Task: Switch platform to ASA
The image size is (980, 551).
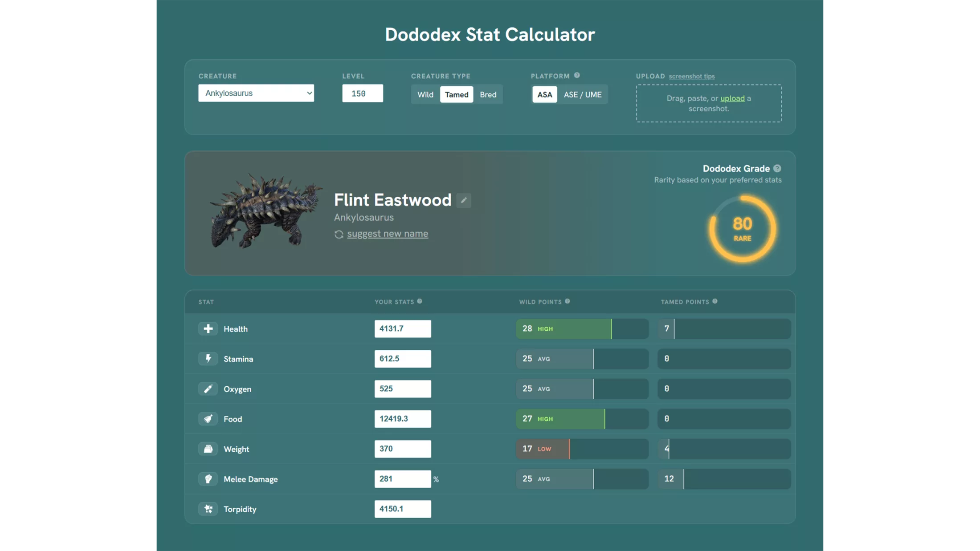Action: tap(545, 94)
